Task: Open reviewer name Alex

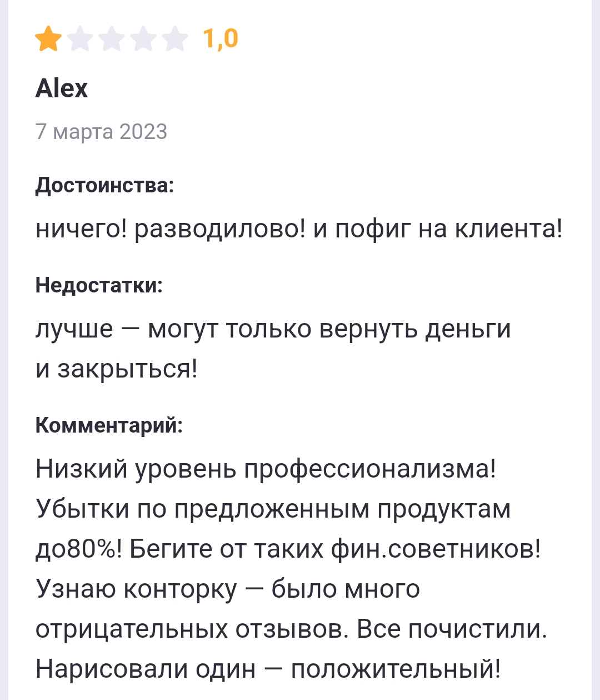Action: point(61,88)
